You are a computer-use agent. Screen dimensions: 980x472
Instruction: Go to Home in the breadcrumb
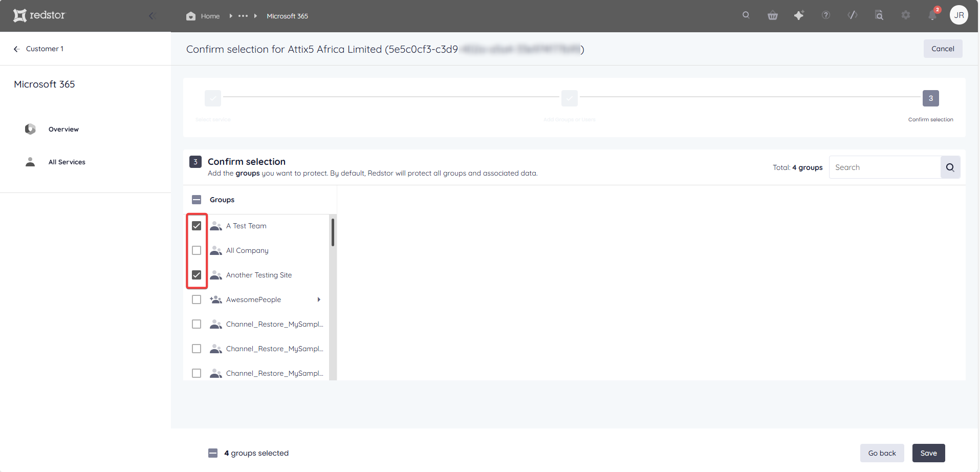point(210,16)
